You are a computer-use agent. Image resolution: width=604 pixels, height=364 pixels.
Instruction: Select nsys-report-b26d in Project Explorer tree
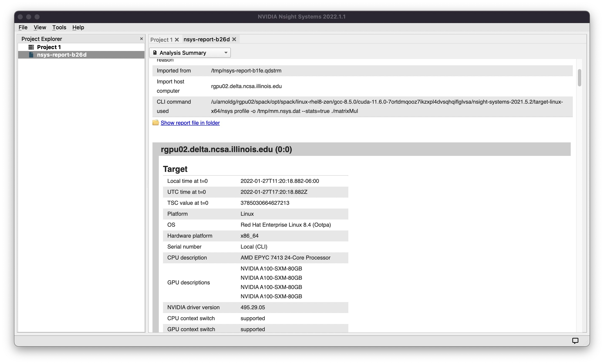tap(61, 55)
